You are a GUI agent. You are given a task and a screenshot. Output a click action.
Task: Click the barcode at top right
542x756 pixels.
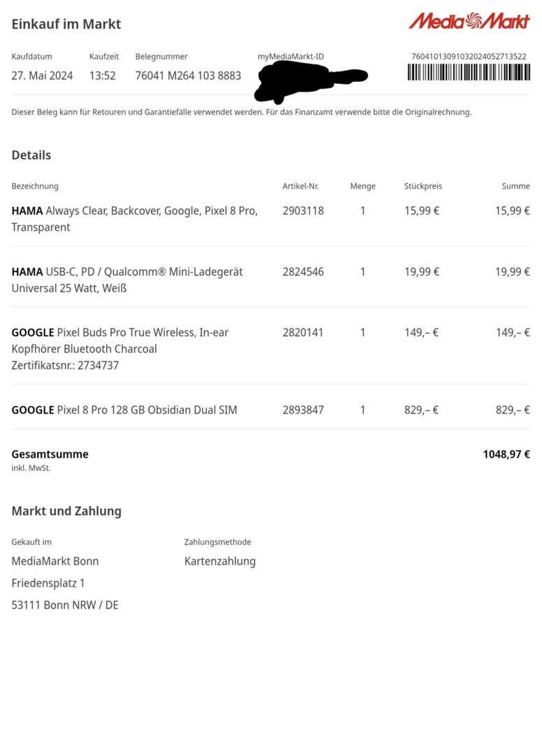pyautogui.click(x=469, y=72)
